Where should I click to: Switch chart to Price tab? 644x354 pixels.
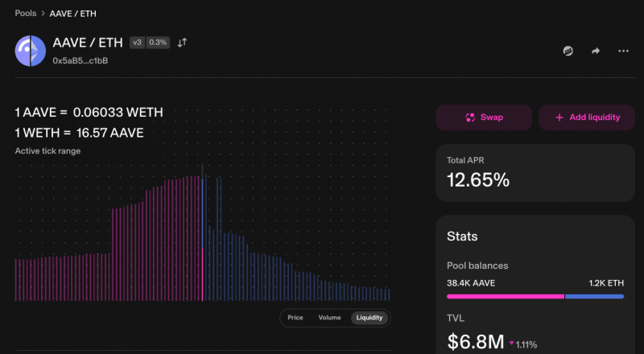point(295,318)
